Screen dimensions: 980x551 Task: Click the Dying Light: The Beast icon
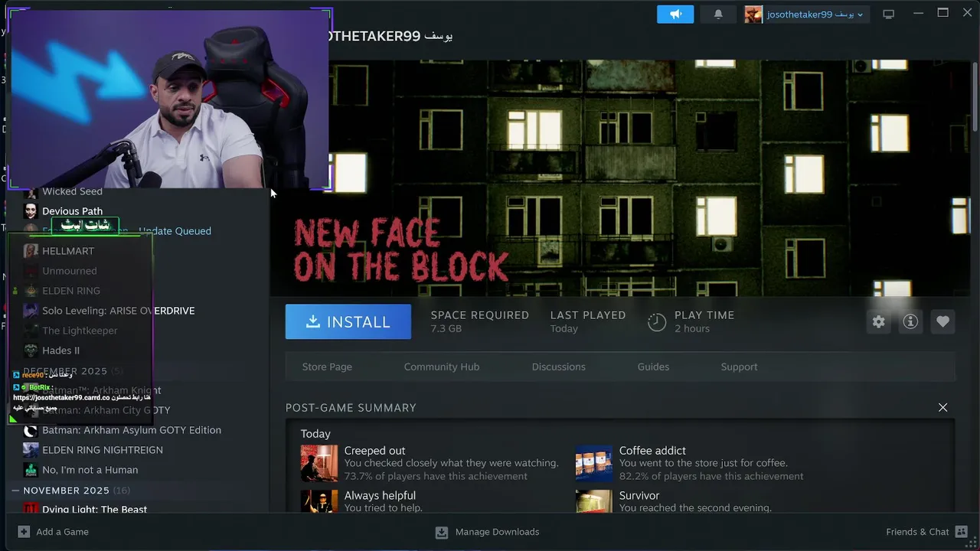tap(31, 508)
